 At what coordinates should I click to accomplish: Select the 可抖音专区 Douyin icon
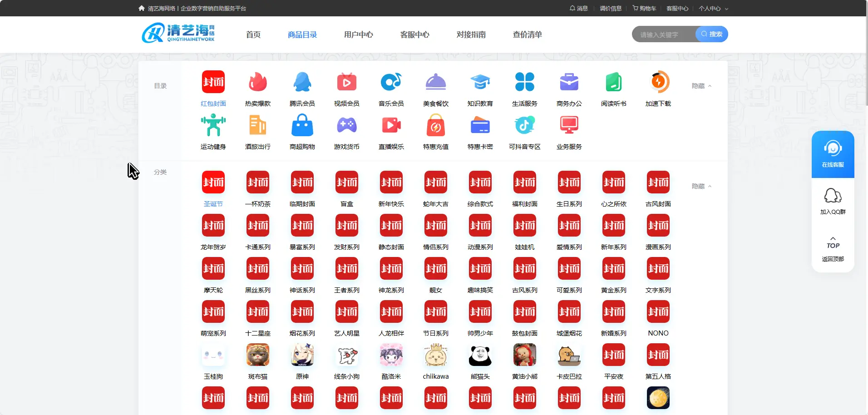pyautogui.click(x=525, y=125)
